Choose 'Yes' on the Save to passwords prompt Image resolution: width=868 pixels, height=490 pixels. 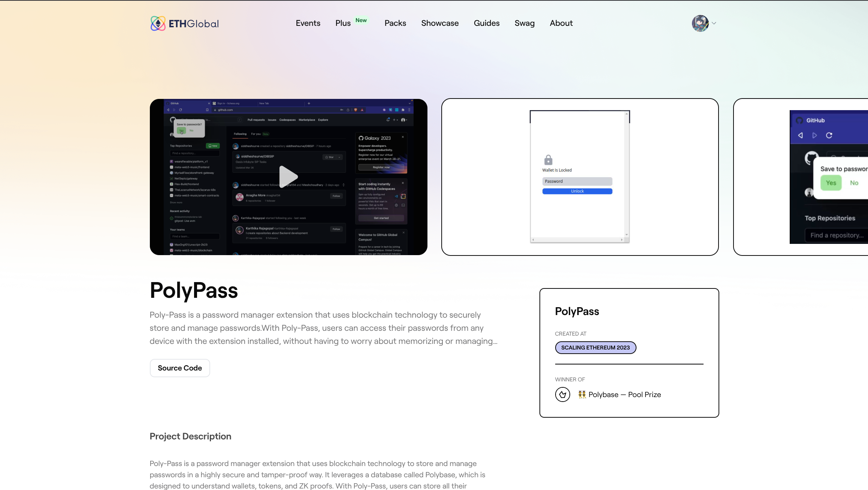click(x=831, y=183)
